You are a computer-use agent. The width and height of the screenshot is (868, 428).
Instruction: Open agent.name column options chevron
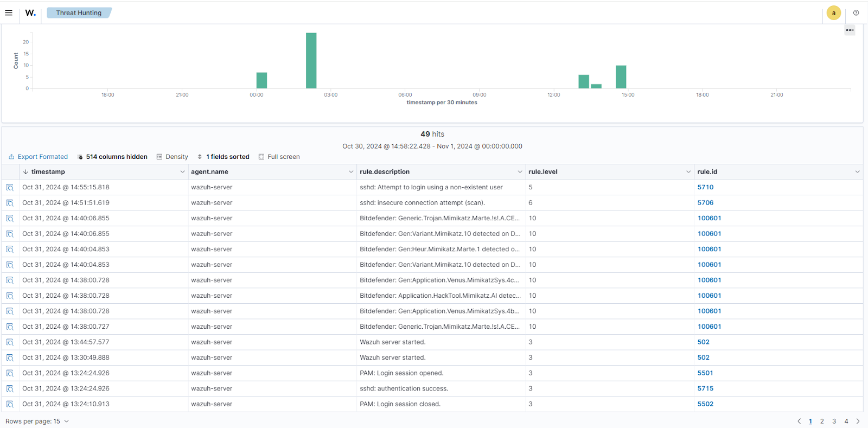click(351, 172)
